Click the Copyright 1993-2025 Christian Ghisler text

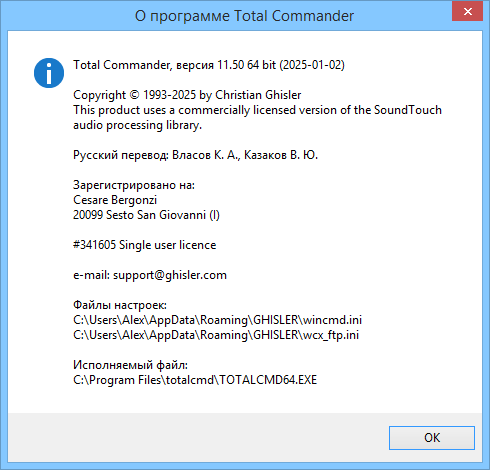pyautogui.click(x=187, y=95)
